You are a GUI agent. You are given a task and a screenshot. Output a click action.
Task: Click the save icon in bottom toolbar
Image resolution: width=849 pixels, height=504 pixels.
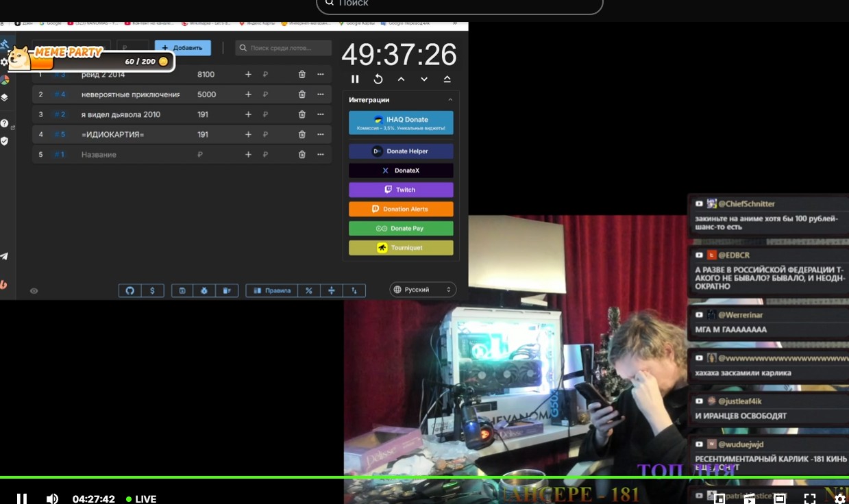(x=182, y=290)
